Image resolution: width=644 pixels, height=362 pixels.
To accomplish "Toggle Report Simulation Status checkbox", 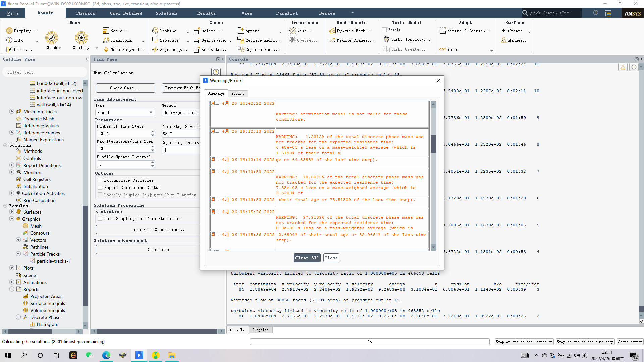I will [x=100, y=188].
